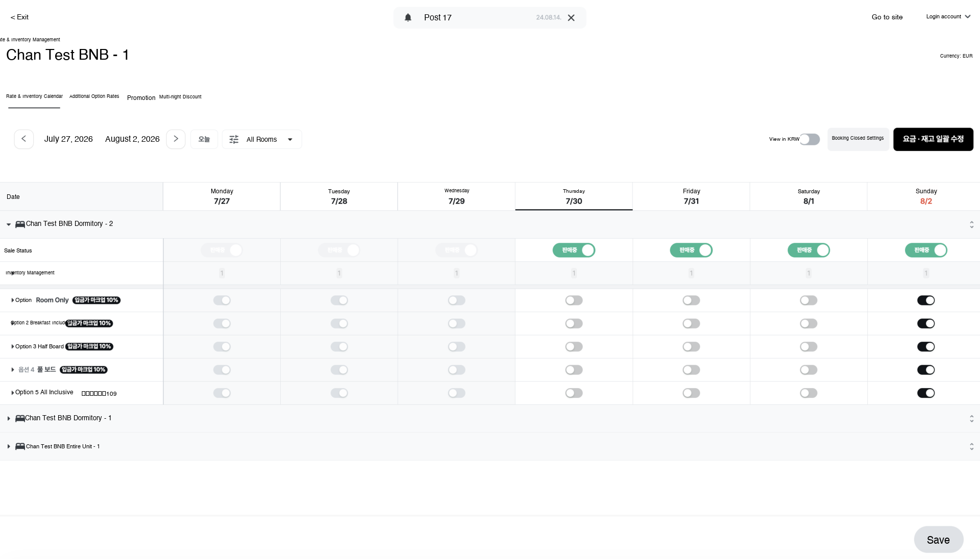
Task: Toggle View in KRW switch
Action: point(810,139)
